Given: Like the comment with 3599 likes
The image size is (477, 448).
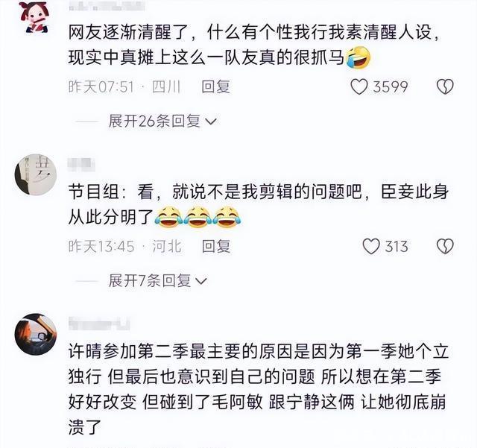Looking at the screenshot, I should (359, 86).
